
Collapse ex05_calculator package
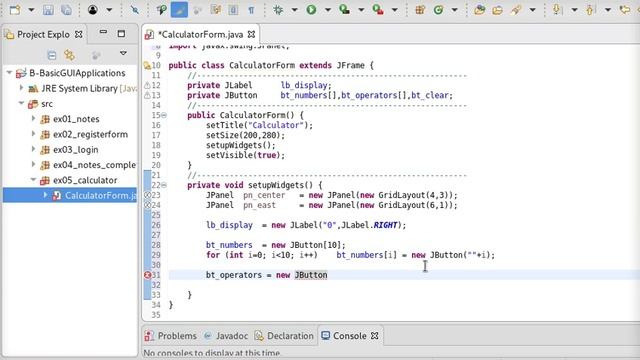point(33,180)
